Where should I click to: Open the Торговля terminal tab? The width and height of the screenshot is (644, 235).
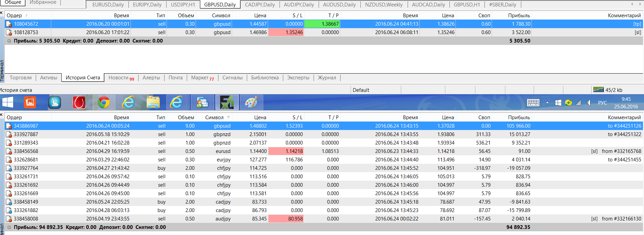[21, 78]
